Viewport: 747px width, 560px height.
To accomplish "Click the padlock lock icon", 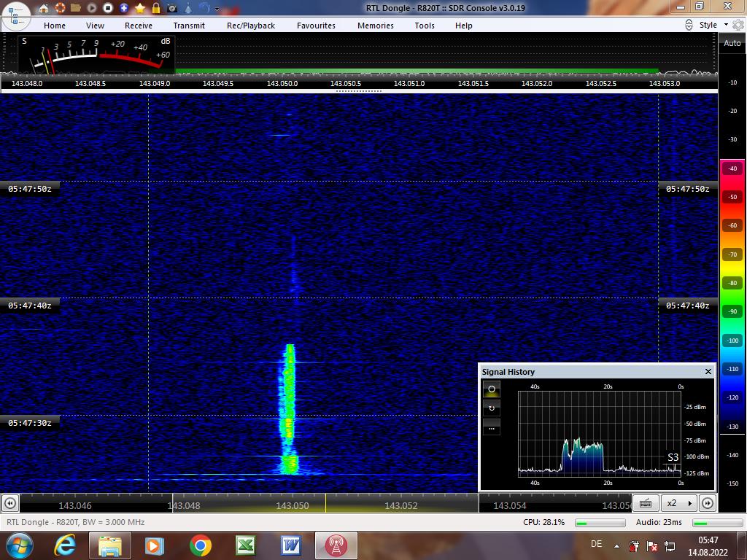I will point(156,7).
